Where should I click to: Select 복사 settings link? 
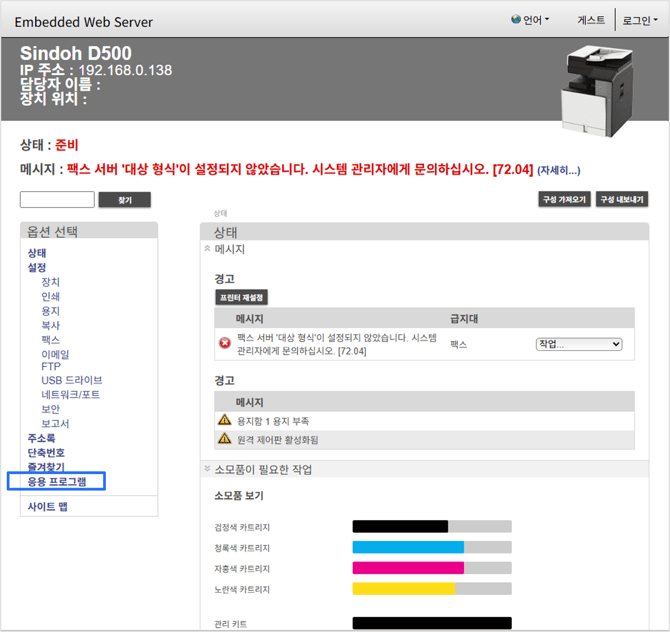click(x=50, y=326)
